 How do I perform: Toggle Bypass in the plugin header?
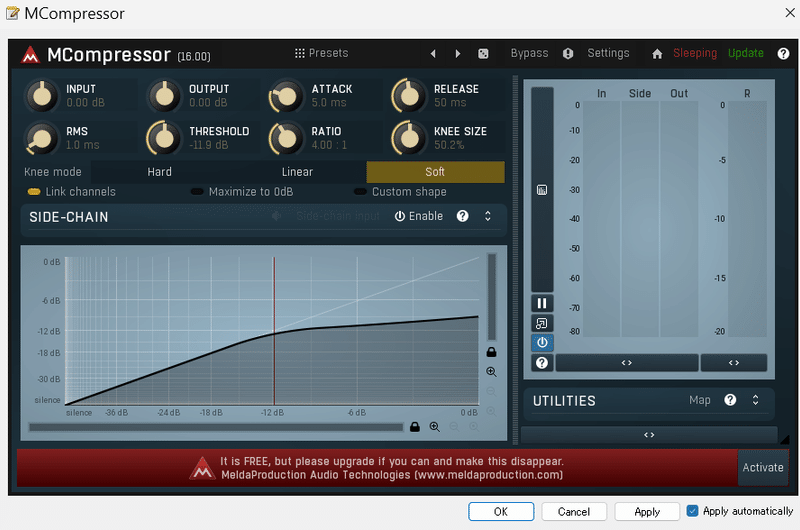(529, 53)
